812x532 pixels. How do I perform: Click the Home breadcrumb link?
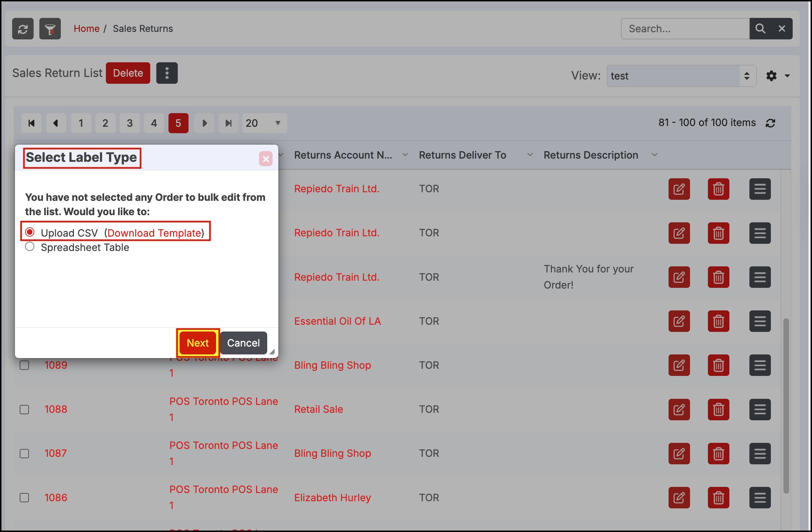(87, 29)
